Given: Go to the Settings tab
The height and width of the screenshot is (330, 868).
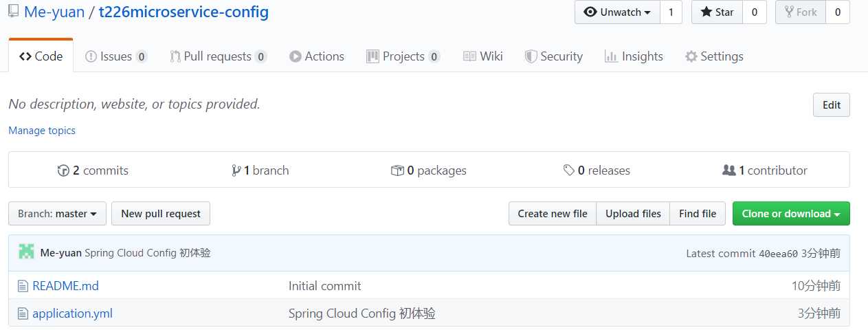Looking at the screenshot, I should (714, 56).
